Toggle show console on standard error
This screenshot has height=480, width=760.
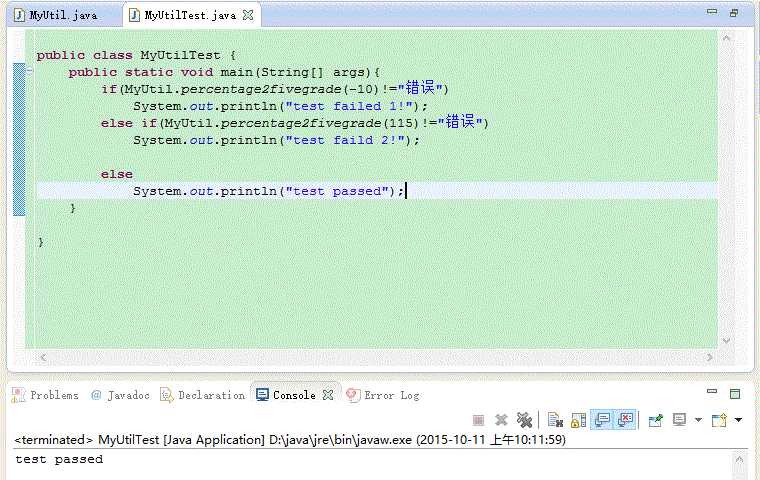pyautogui.click(x=626, y=420)
